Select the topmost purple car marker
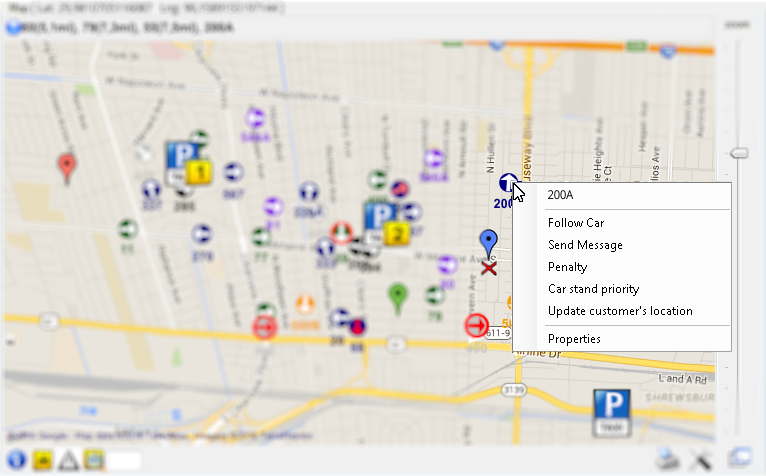 click(255, 118)
